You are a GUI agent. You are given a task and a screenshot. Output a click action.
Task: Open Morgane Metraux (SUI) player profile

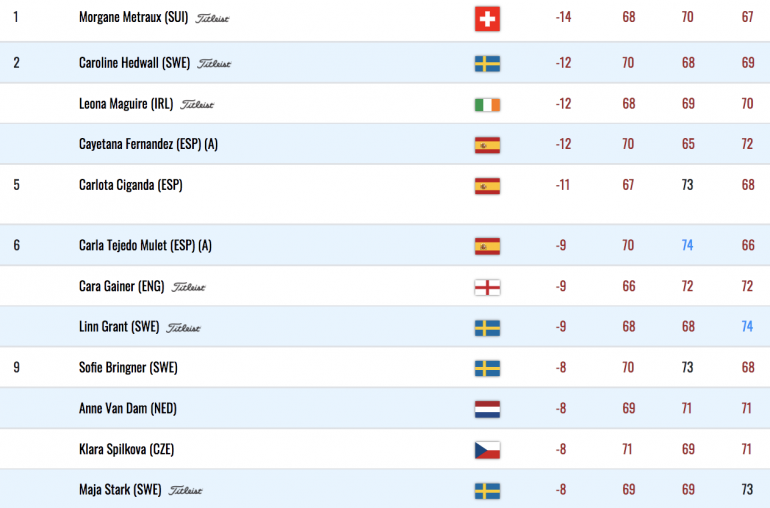(134, 17)
